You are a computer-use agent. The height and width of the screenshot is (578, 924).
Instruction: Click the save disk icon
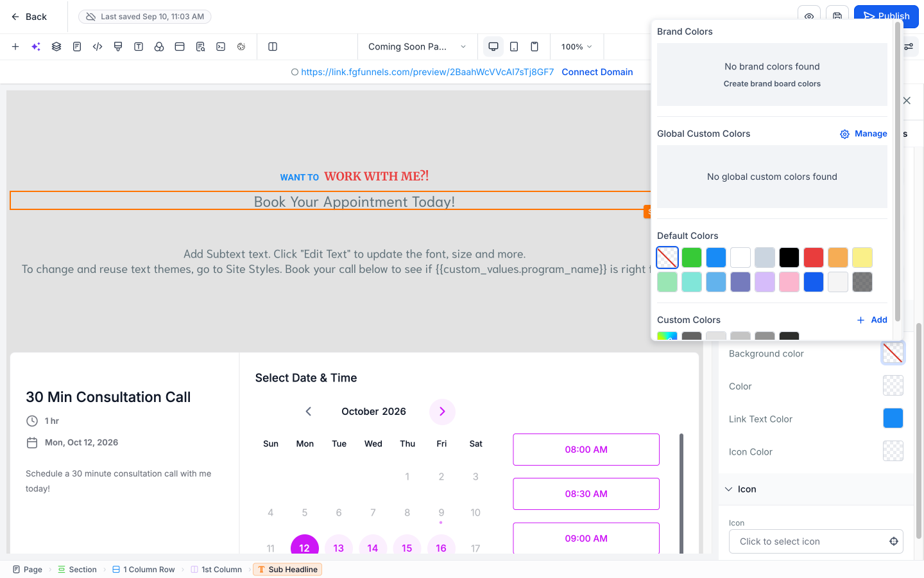(x=837, y=16)
